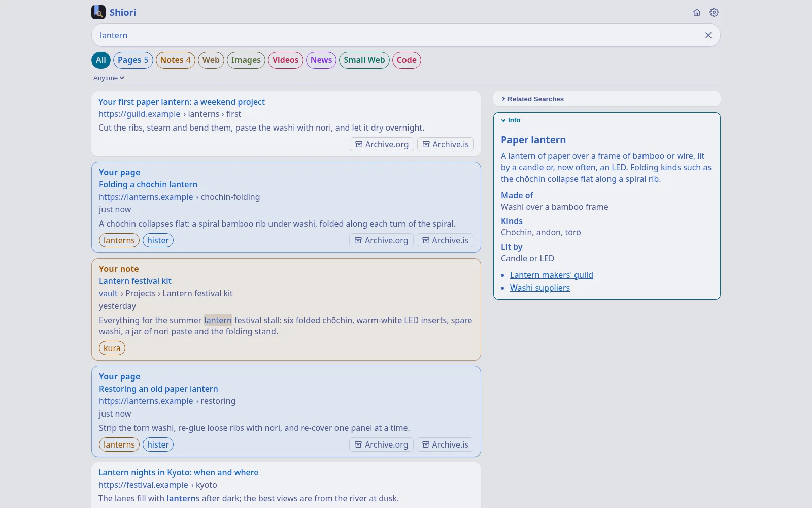Click the 'Chōchin, andon, tōrō' kinds text
The image size is (812, 508).
tap(541, 232)
